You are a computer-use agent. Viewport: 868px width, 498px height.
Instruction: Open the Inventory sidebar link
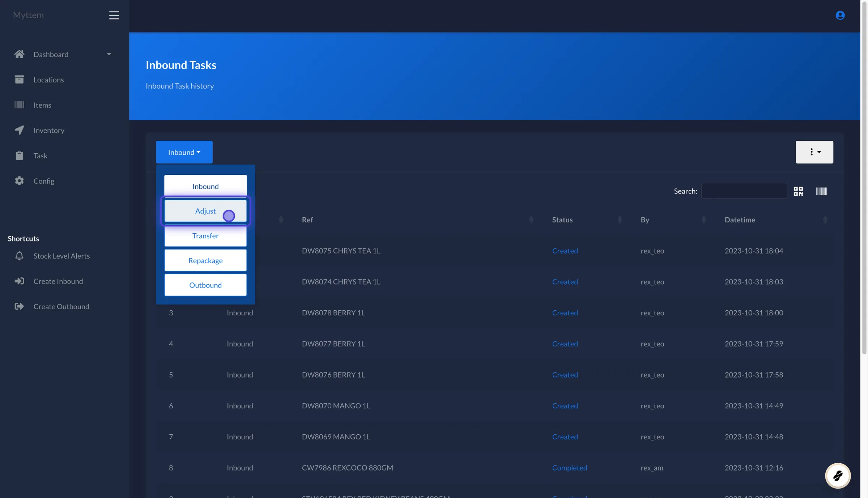click(x=49, y=130)
